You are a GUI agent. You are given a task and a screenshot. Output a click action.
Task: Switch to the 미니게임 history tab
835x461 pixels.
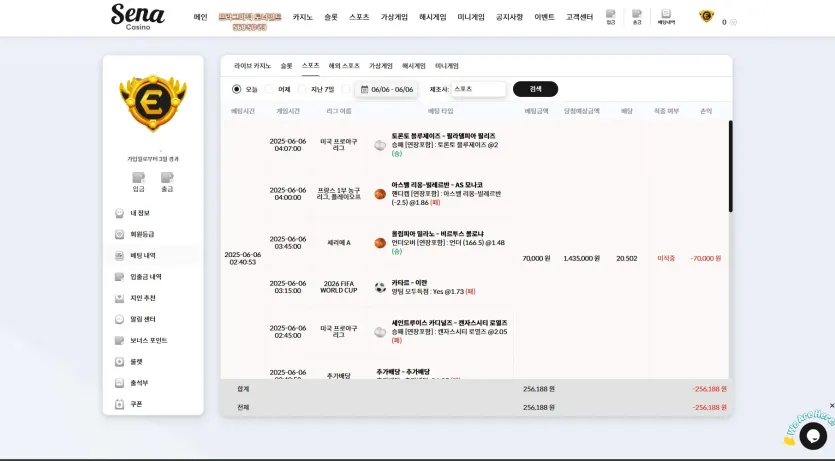pos(447,66)
